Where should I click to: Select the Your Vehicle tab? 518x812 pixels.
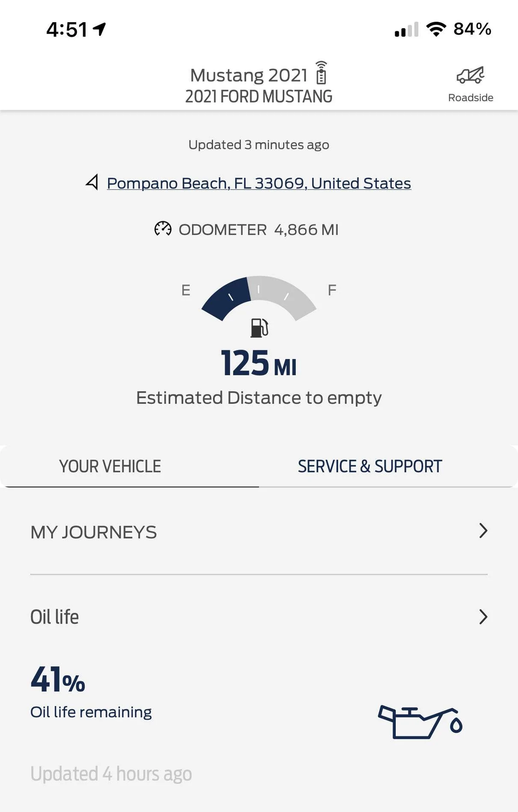[110, 466]
